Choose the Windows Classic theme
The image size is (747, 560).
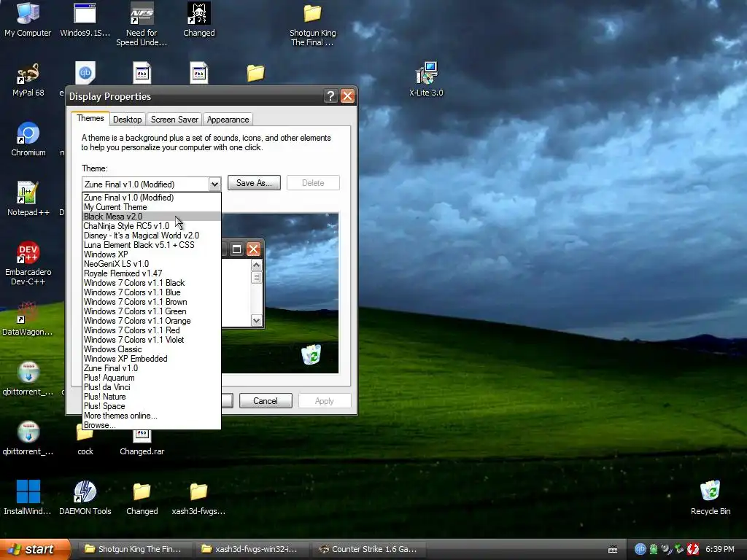click(x=152, y=349)
